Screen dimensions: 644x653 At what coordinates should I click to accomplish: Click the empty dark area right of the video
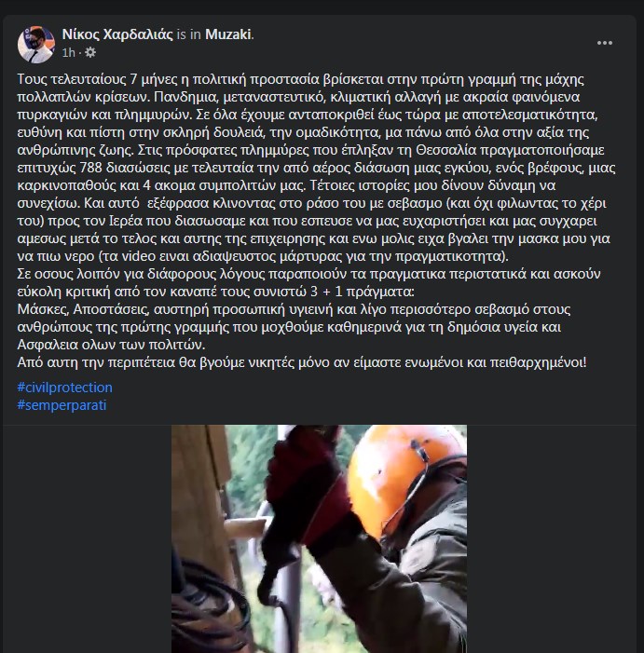tap(552, 539)
